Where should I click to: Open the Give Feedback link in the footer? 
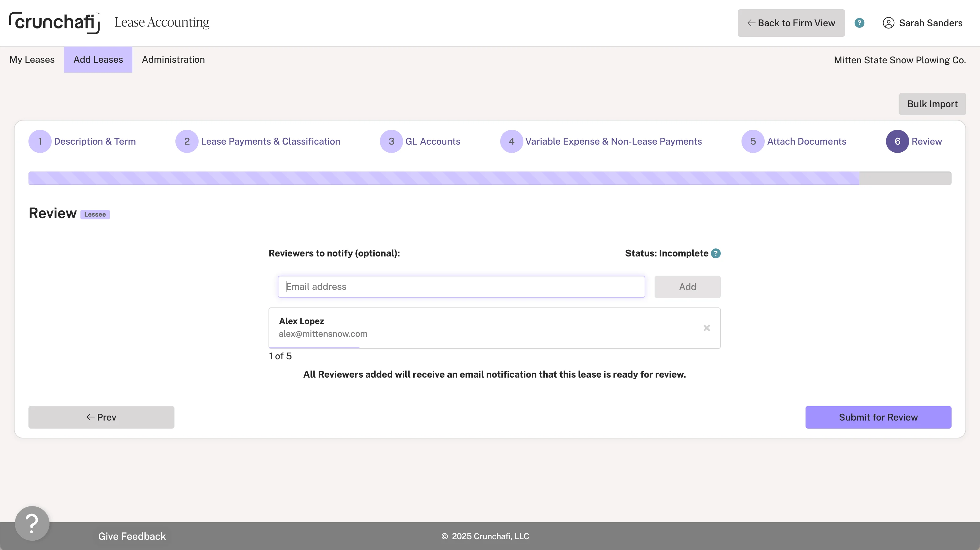click(x=132, y=536)
